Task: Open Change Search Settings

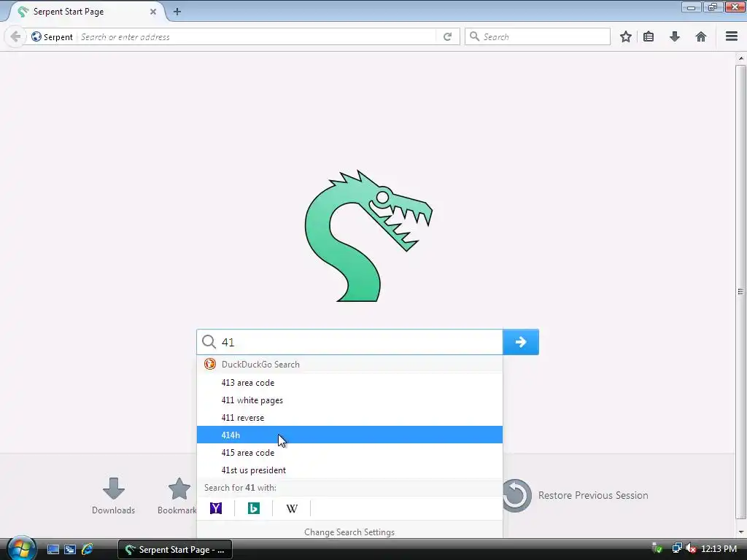Action: click(x=349, y=532)
